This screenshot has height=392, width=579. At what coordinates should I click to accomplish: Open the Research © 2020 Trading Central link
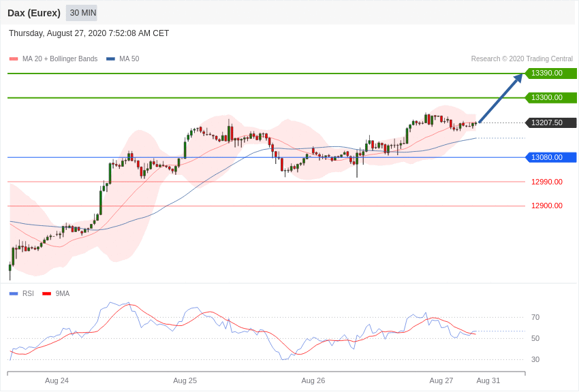tap(522, 59)
